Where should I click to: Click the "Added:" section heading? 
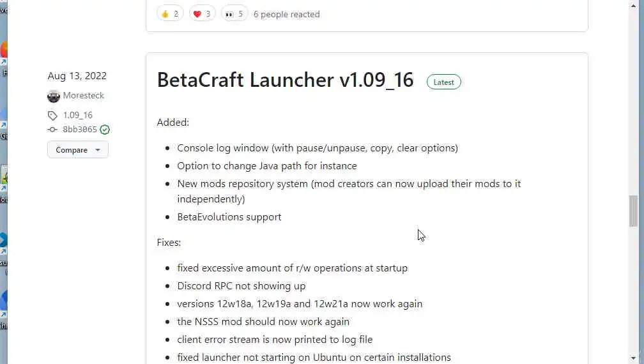point(172,123)
